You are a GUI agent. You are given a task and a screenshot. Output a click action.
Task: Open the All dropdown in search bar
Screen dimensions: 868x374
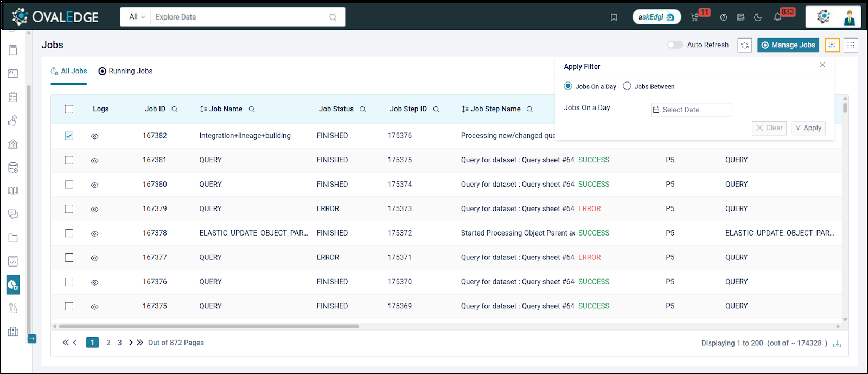pyautogui.click(x=137, y=17)
